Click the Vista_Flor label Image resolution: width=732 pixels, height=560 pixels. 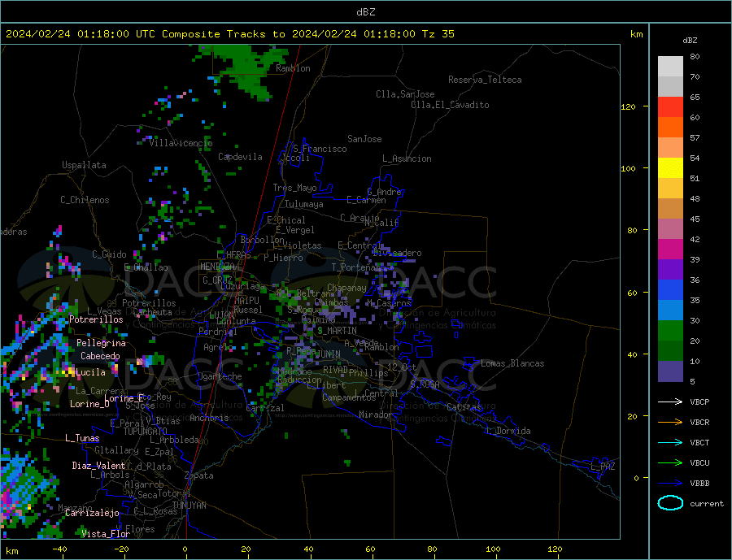point(106,534)
